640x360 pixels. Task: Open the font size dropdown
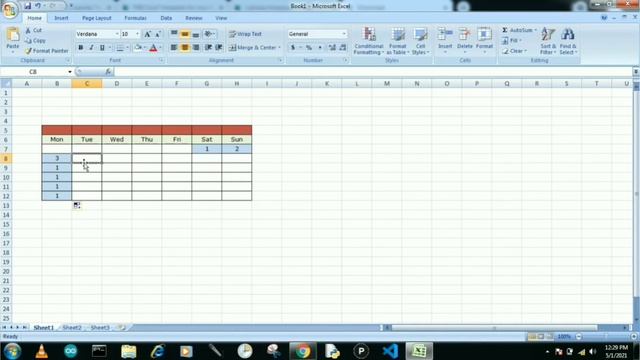click(x=138, y=34)
